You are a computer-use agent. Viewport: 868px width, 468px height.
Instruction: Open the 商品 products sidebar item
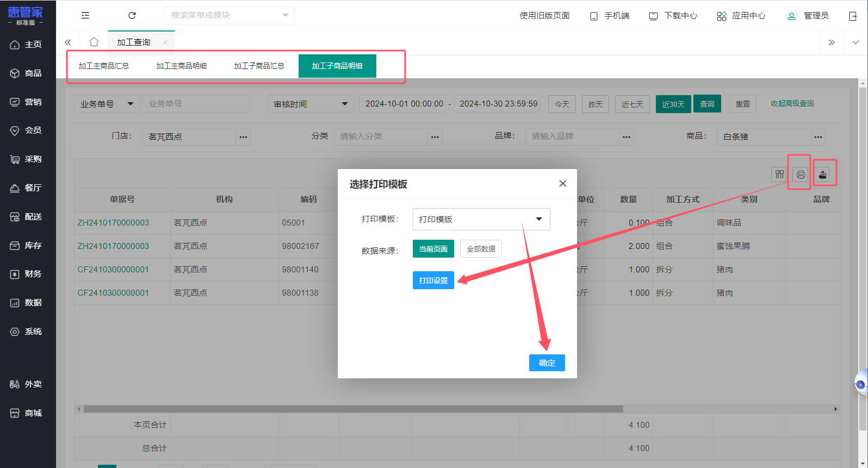(x=26, y=73)
